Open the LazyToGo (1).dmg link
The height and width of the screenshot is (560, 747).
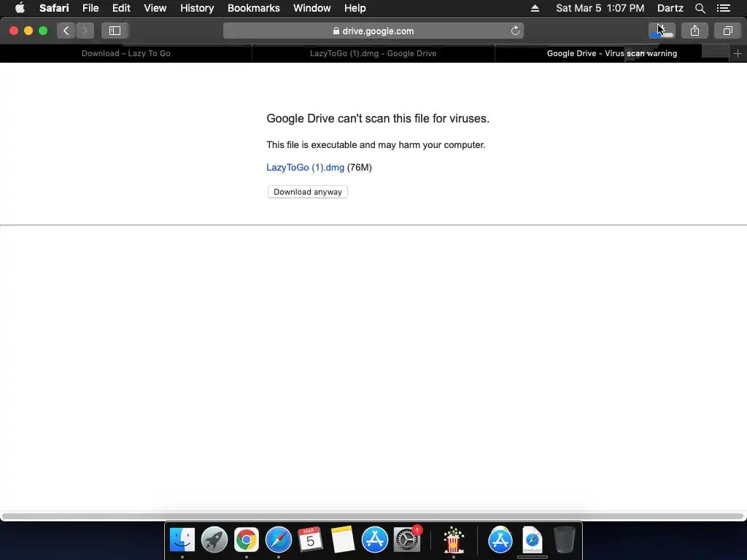pos(305,168)
